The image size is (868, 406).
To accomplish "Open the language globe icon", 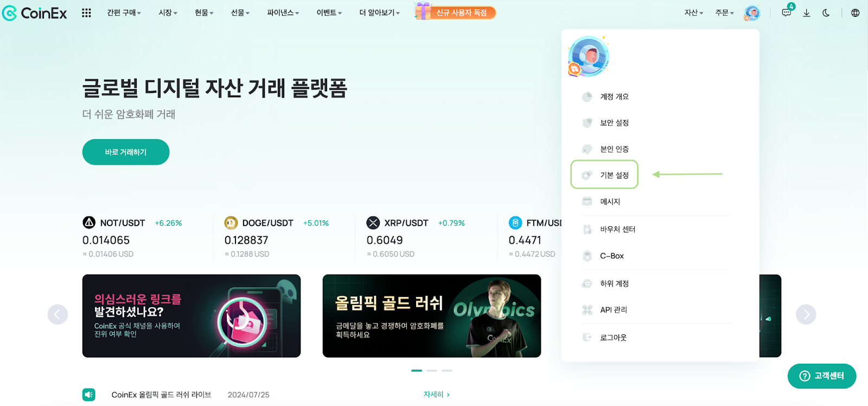I will pos(856,13).
